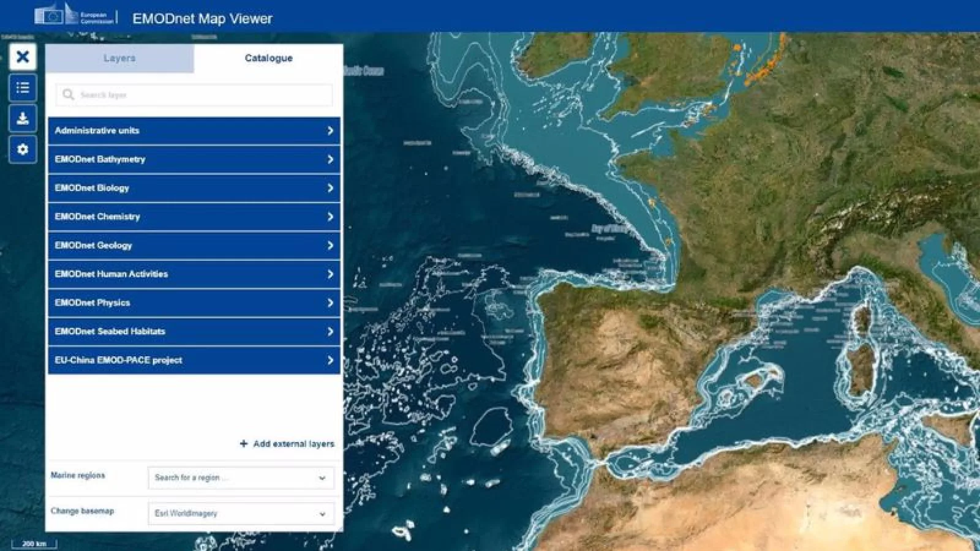The image size is (980, 551).
Task: Expand EMODnet Seabed Habitats category
Action: [x=194, y=331]
